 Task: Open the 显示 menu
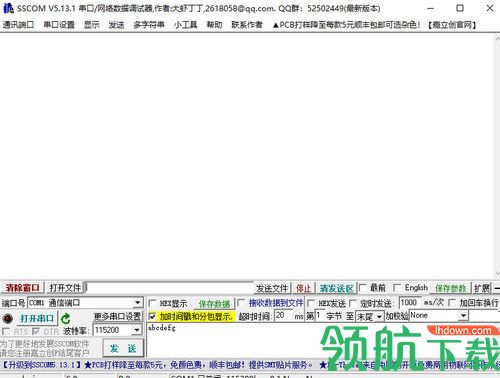coord(92,25)
